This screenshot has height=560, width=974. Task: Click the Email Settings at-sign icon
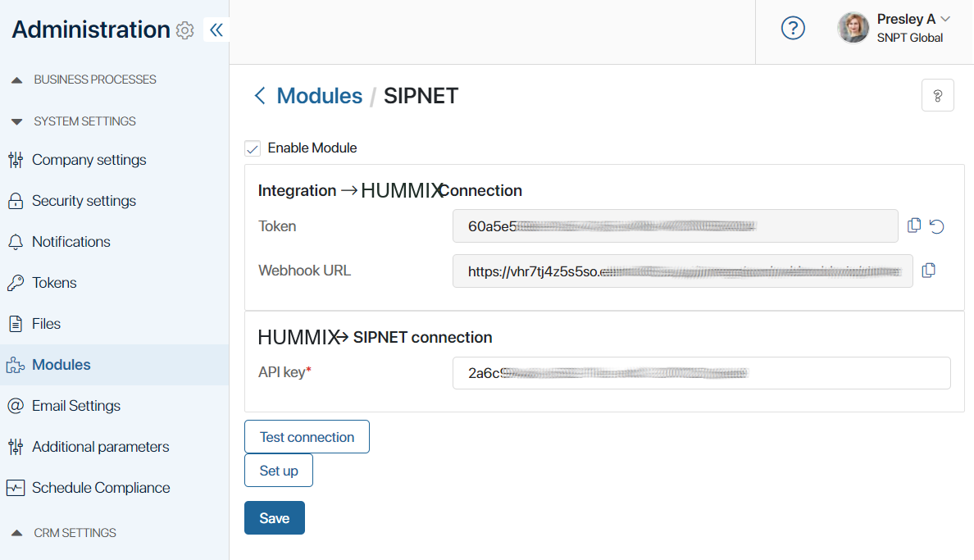coord(16,406)
